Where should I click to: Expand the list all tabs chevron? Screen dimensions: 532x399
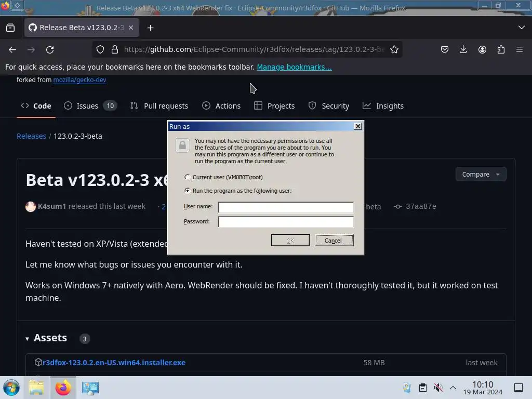521,28
